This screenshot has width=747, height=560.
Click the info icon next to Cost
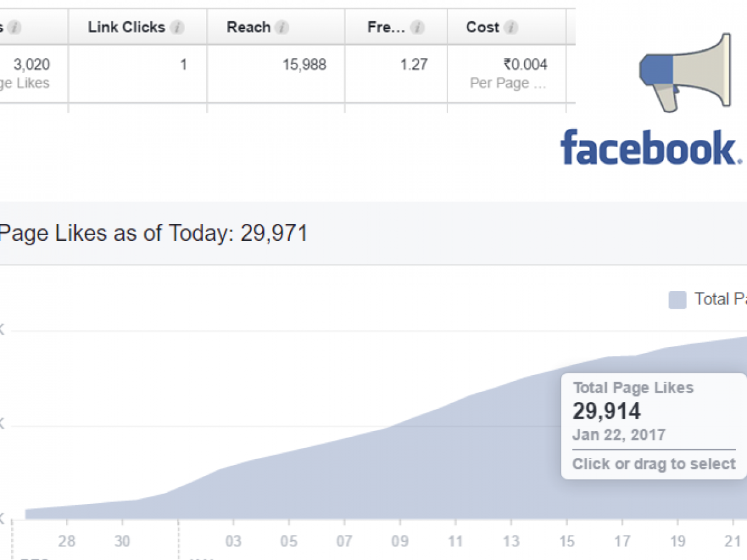[x=511, y=27]
